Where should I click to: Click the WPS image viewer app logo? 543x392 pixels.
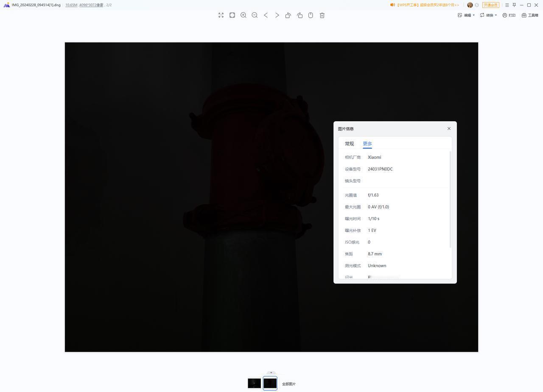tap(6, 5)
